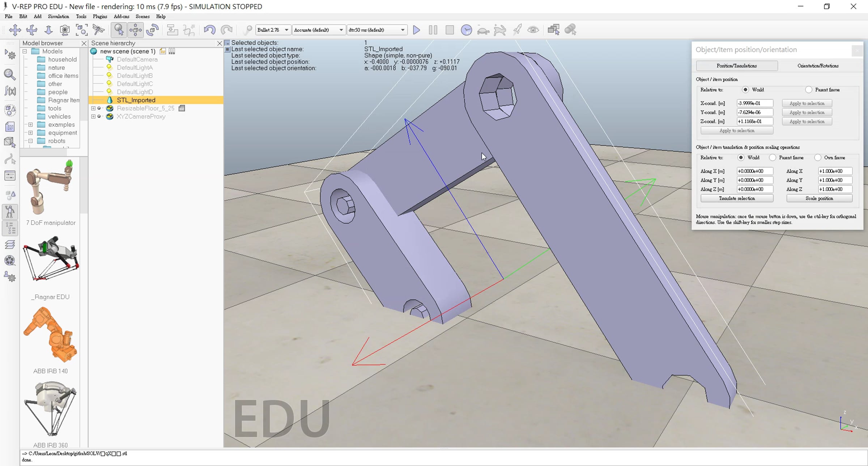Screen dimensions: 868x466
Task: Click the Translate selection button
Action: pyautogui.click(x=737, y=199)
